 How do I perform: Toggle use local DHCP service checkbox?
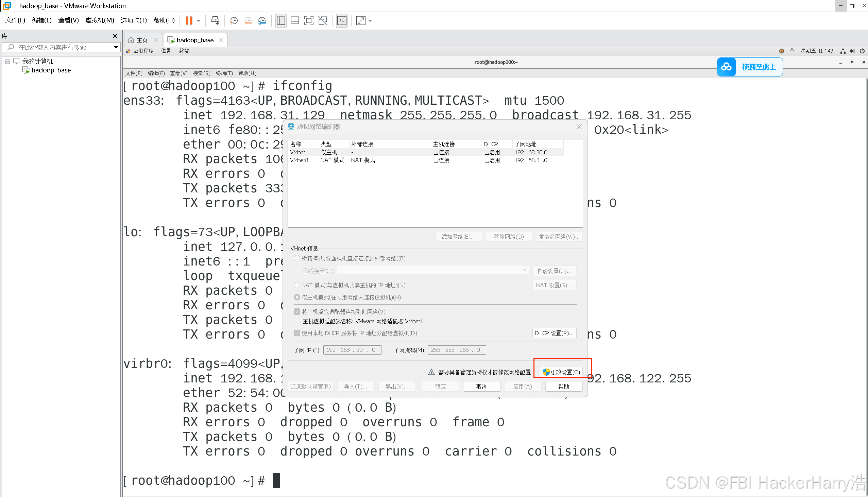coord(297,333)
